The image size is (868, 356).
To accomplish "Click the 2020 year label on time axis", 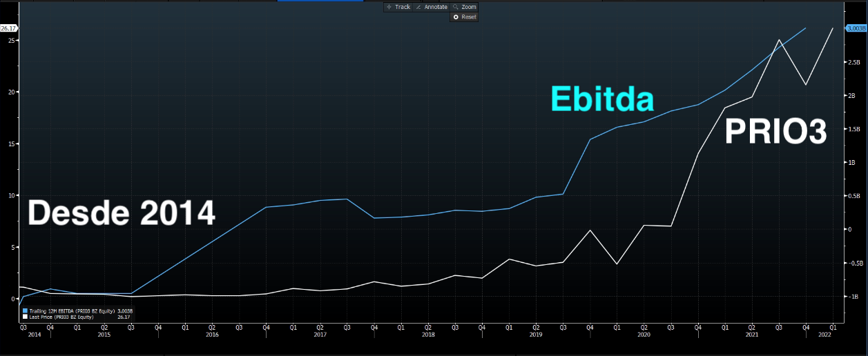I will click(644, 335).
